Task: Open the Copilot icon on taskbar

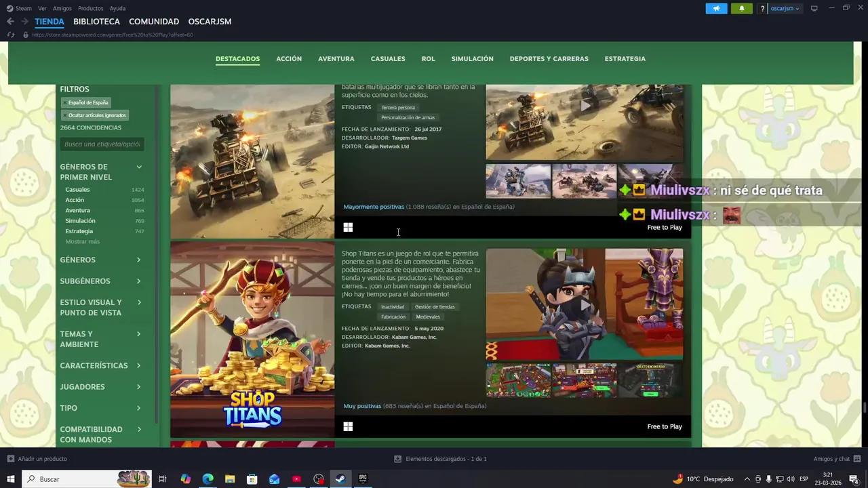Action: pos(185,479)
